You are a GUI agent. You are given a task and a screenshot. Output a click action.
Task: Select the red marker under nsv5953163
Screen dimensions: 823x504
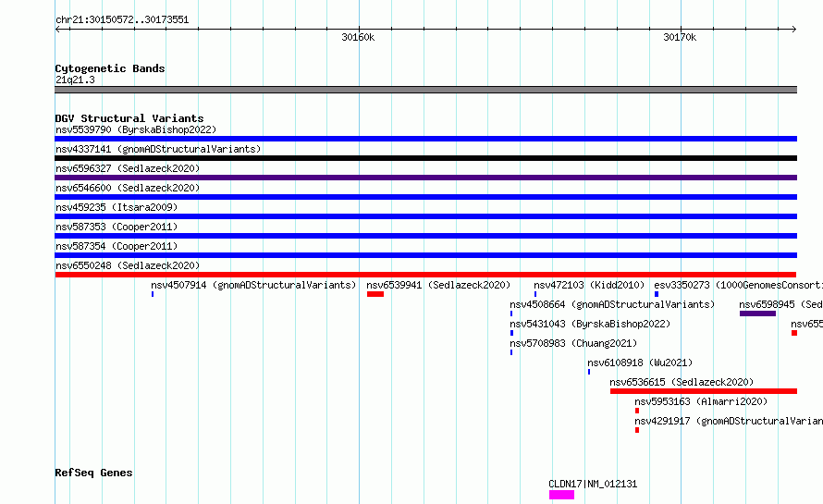coord(637,411)
